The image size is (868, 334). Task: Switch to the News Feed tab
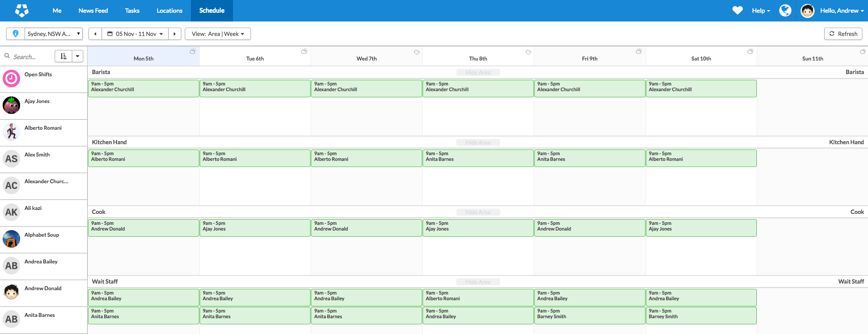pyautogui.click(x=93, y=11)
